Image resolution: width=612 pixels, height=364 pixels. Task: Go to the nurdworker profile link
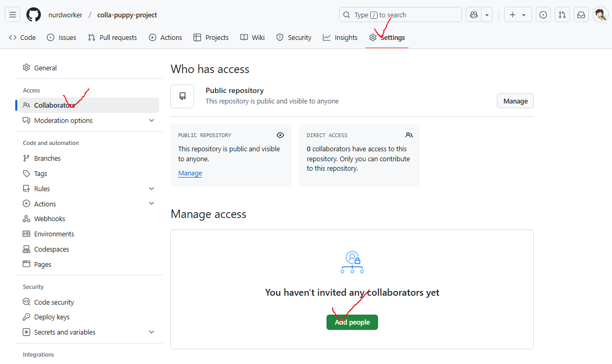(x=65, y=15)
